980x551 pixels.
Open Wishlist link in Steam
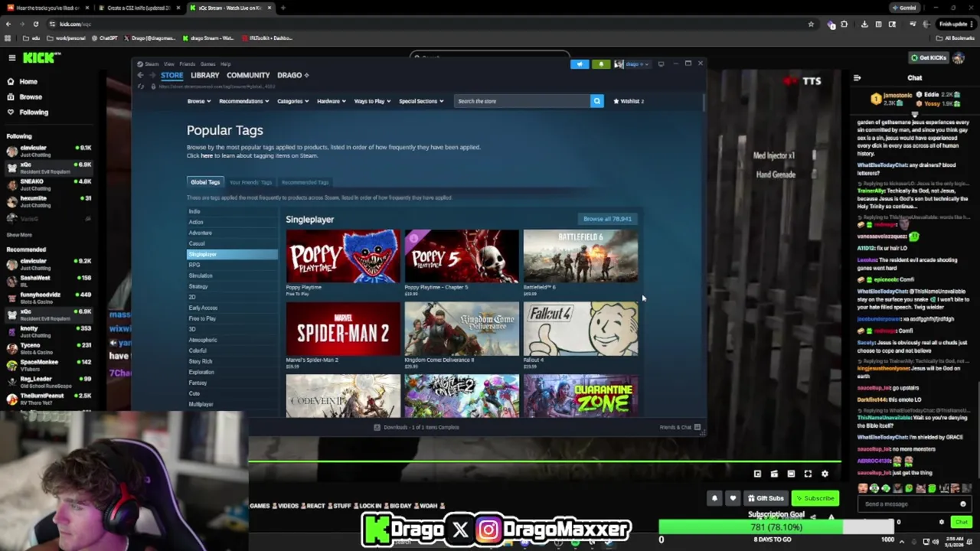pyautogui.click(x=629, y=101)
